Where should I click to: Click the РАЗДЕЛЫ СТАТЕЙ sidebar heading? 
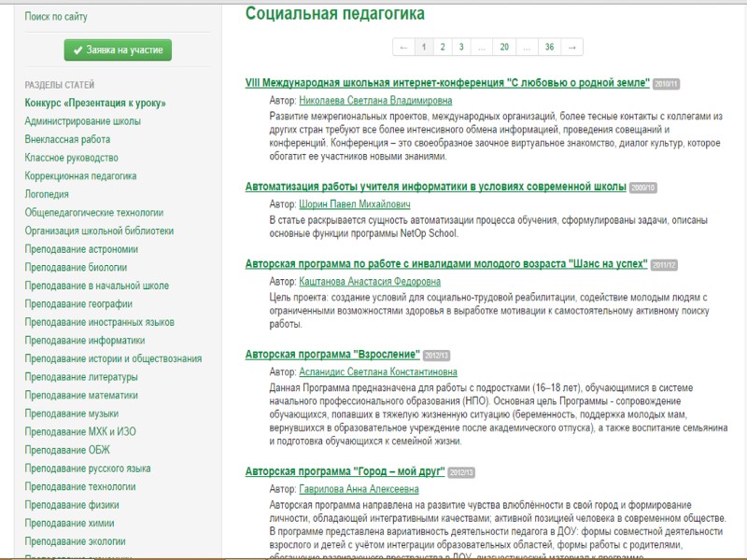(60, 85)
